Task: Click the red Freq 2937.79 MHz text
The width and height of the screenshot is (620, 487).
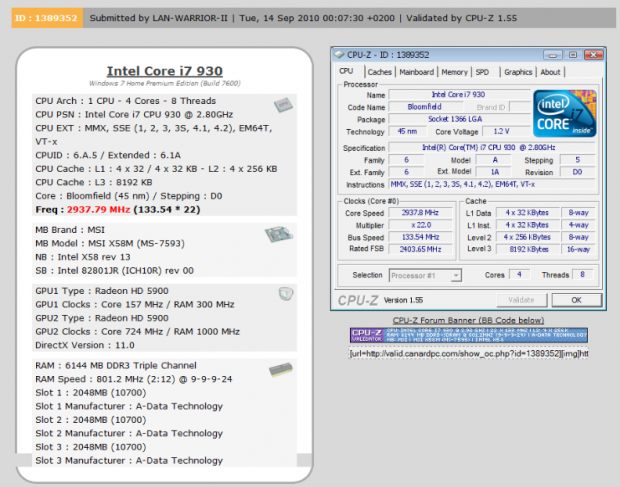Action: [x=98, y=210]
